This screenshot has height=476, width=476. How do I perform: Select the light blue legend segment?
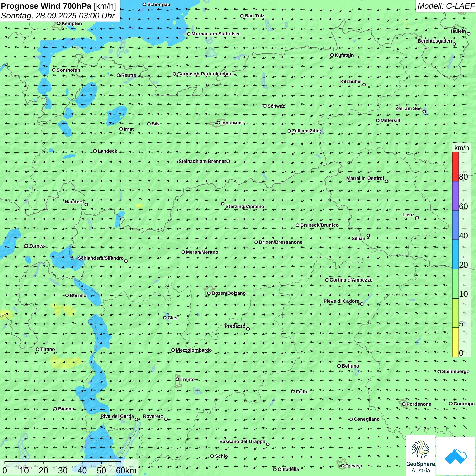click(x=455, y=254)
